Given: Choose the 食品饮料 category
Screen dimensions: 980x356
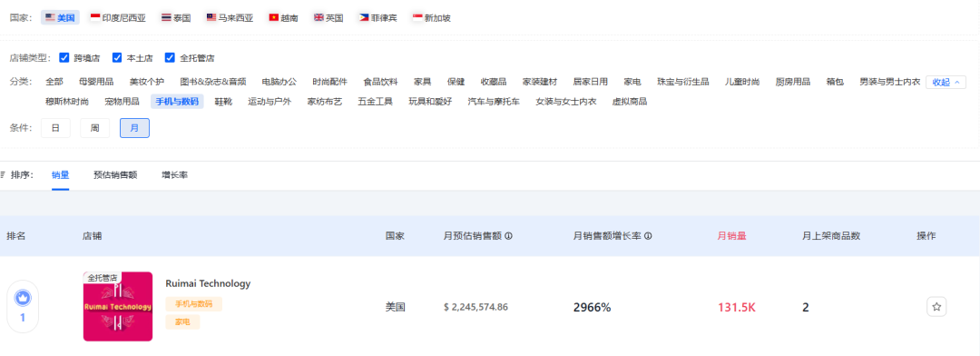Looking at the screenshot, I should 380,82.
